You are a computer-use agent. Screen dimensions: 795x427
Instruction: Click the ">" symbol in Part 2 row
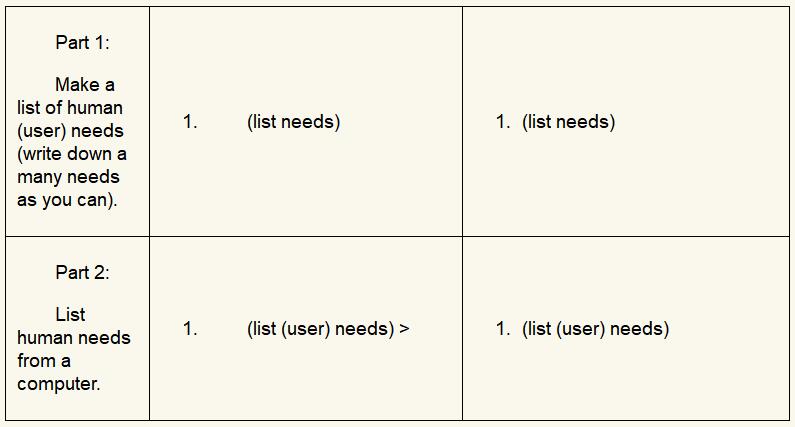coord(404,328)
